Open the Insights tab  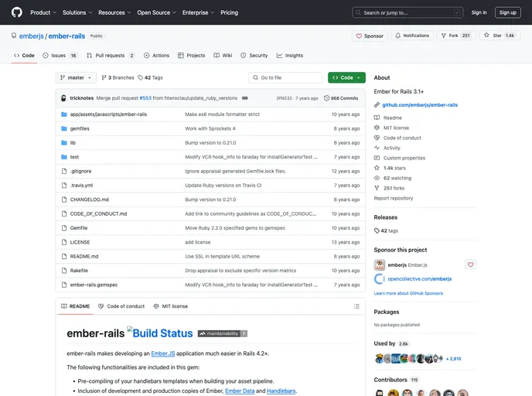(290, 56)
